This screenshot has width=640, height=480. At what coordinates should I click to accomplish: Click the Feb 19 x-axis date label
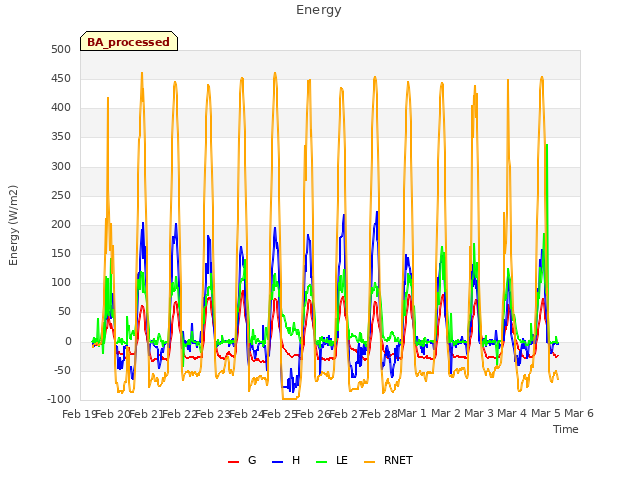[x=79, y=414]
